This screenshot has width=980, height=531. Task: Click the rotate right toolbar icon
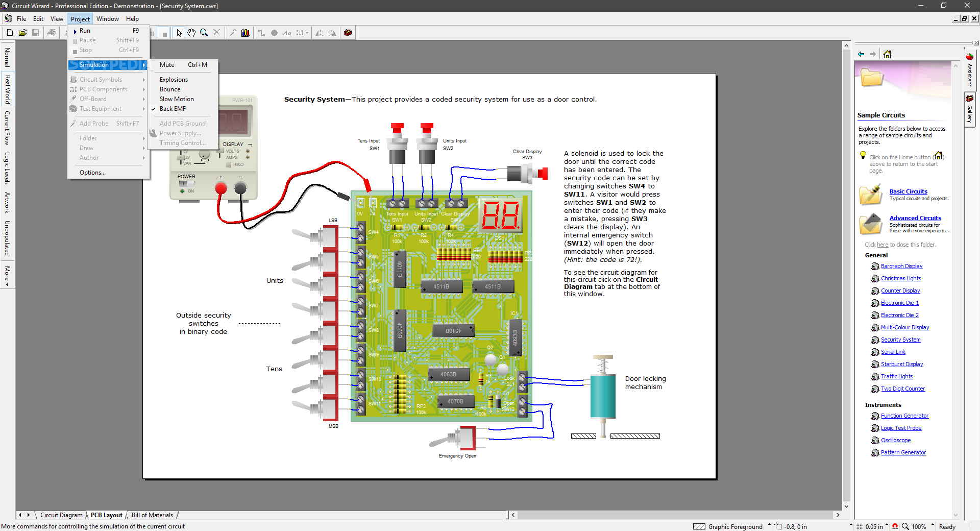click(x=332, y=33)
